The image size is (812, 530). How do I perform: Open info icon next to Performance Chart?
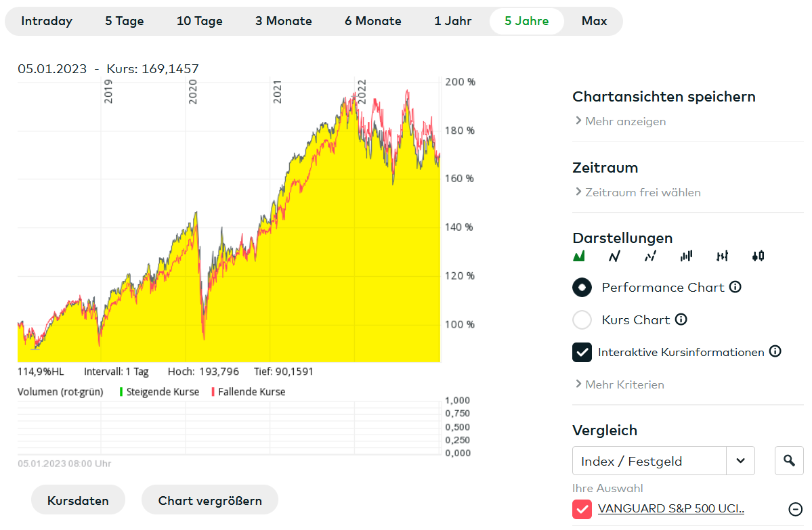pos(735,287)
